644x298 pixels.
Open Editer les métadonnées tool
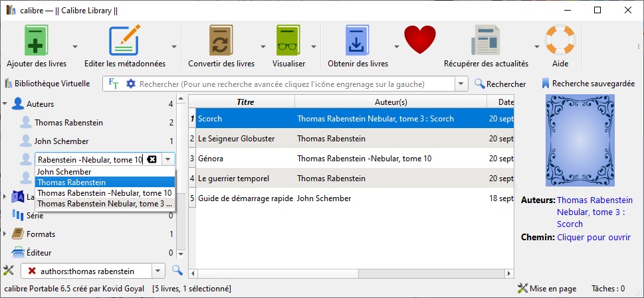click(x=124, y=40)
